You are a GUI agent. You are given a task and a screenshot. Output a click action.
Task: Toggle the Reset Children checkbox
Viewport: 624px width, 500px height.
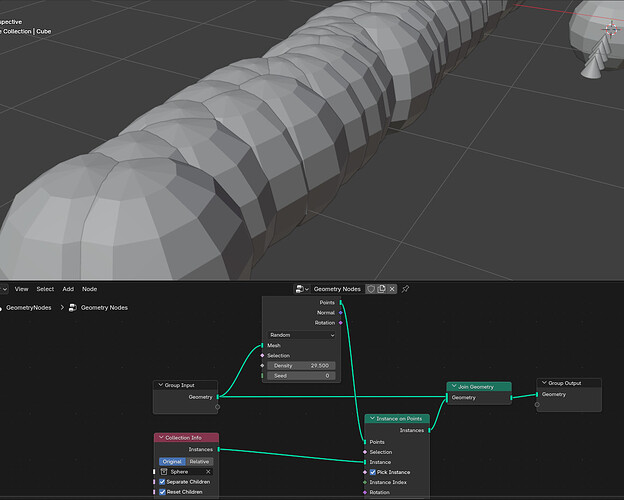[162, 492]
